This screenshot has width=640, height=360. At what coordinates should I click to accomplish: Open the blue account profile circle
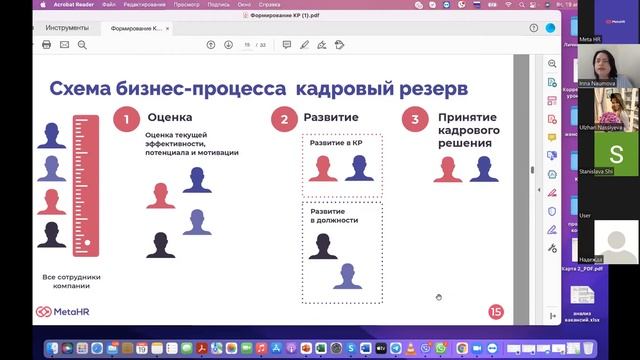click(550, 28)
